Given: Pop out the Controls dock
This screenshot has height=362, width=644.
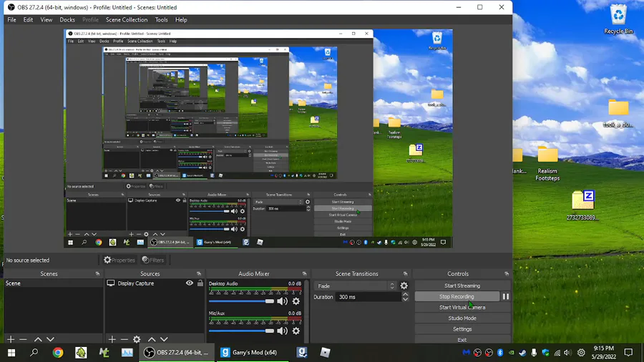Looking at the screenshot, I should pyautogui.click(x=507, y=274).
